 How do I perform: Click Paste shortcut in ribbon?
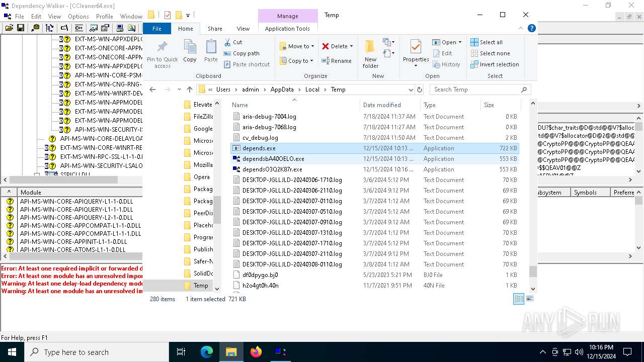tap(247, 64)
